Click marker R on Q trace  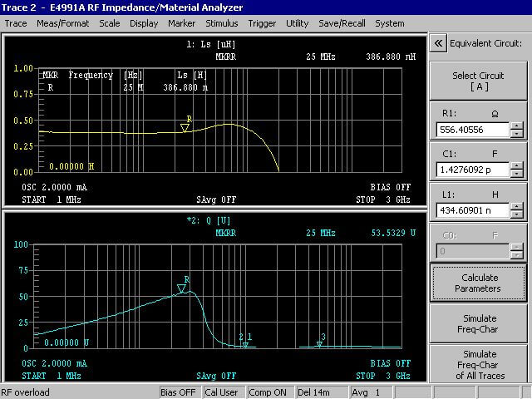tap(181, 288)
